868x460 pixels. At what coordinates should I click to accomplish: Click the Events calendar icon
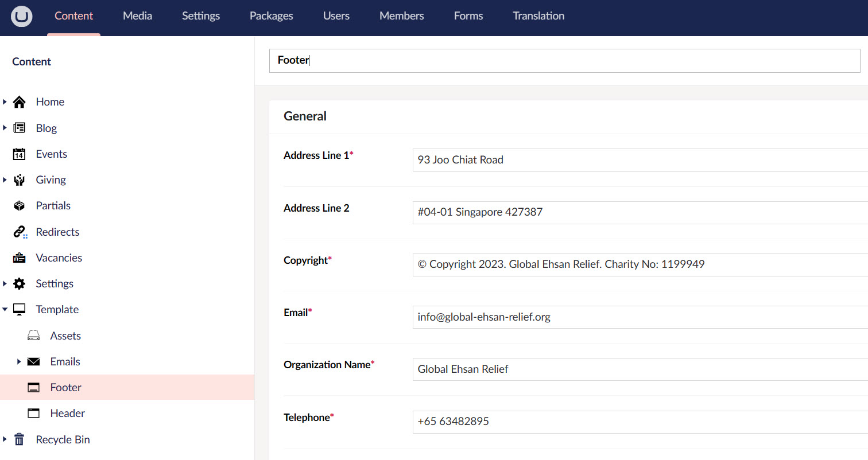pyautogui.click(x=19, y=154)
